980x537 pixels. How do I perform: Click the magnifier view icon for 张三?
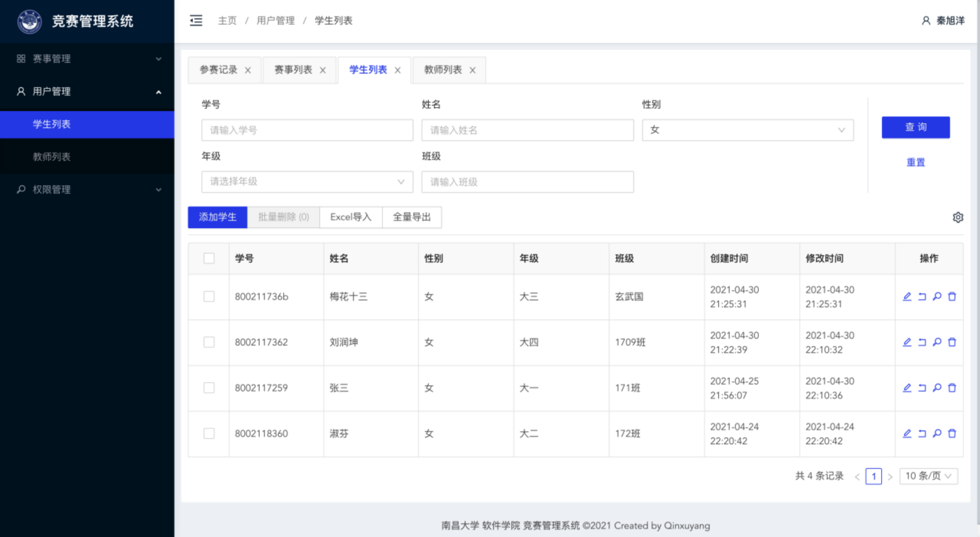tap(937, 388)
